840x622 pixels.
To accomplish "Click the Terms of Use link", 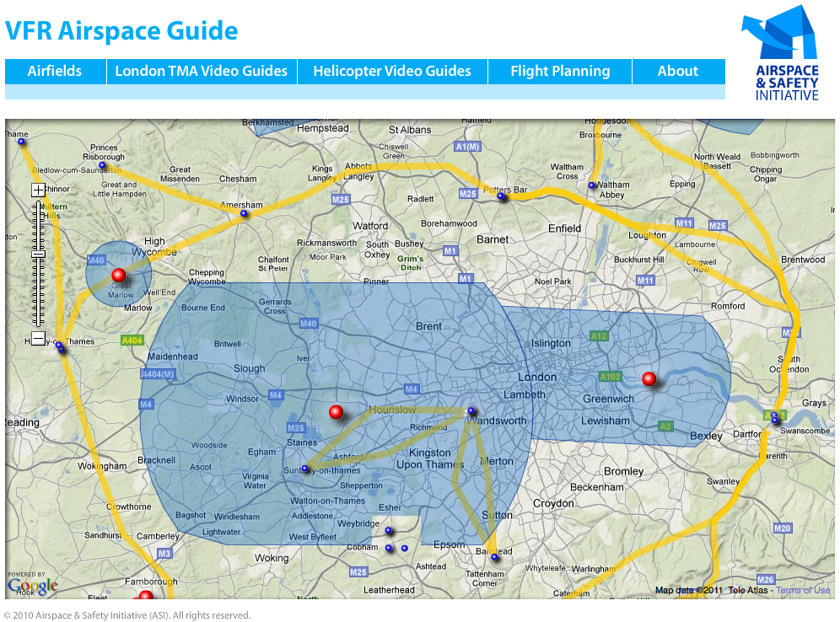I will pyautogui.click(x=803, y=590).
